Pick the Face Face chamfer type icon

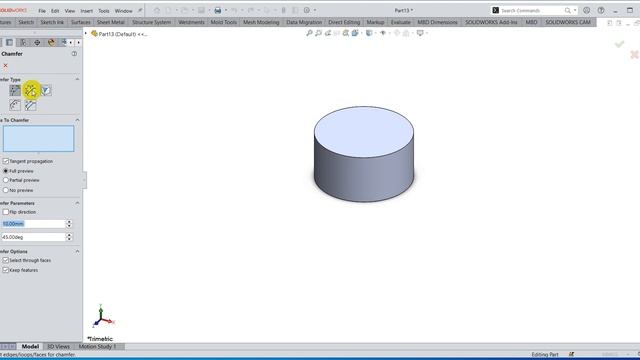(x=31, y=105)
